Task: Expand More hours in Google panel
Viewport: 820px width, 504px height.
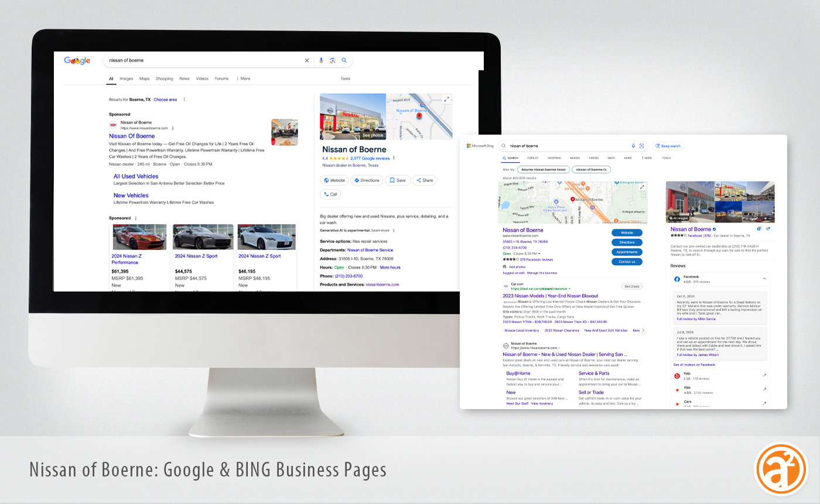Action: click(390, 268)
